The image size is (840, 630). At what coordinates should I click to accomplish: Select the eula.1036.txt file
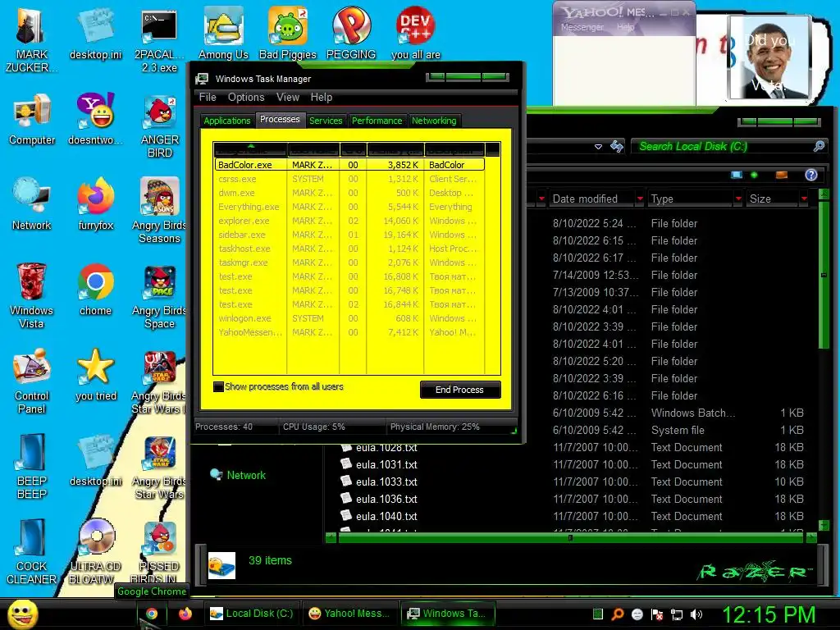[379, 499]
